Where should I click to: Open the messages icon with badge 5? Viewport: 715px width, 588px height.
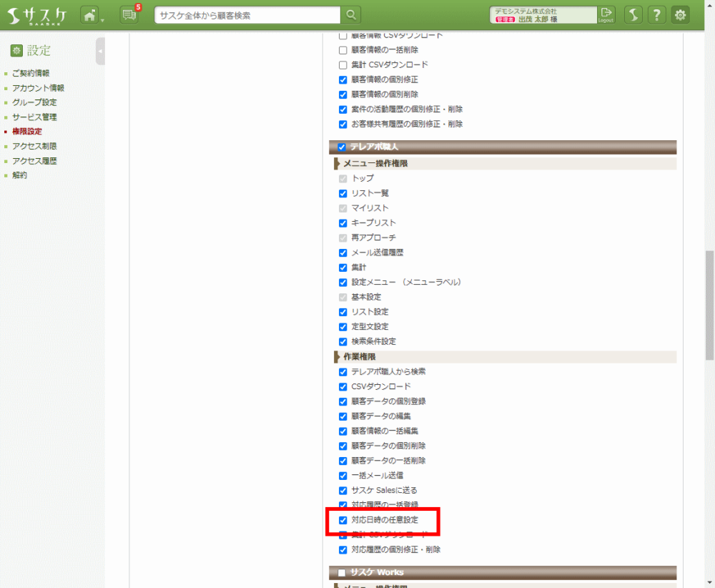pos(129,15)
